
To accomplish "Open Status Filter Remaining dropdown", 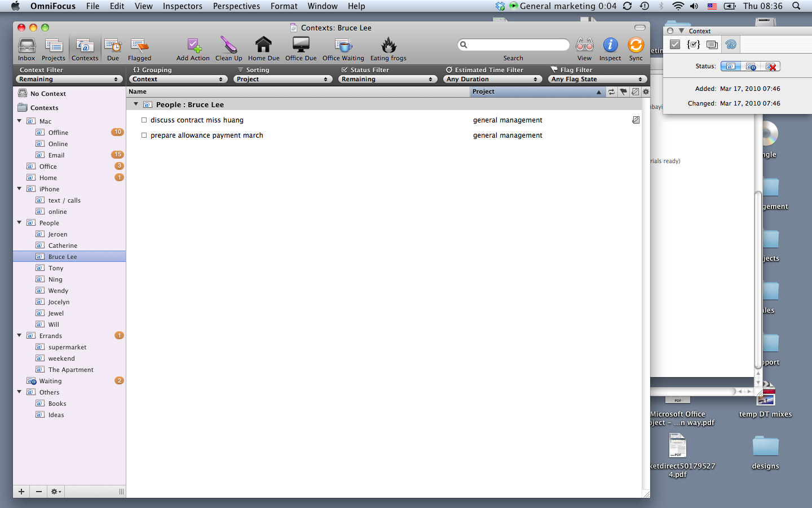I will point(387,79).
